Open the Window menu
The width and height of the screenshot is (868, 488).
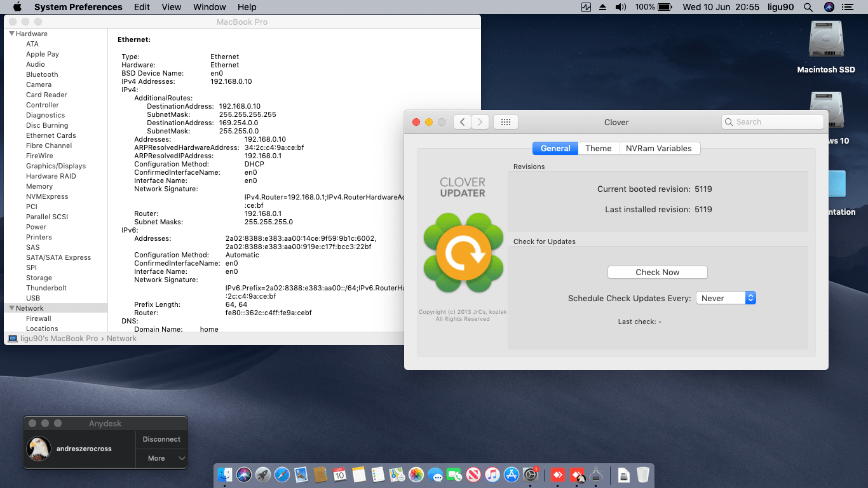pos(210,7)
